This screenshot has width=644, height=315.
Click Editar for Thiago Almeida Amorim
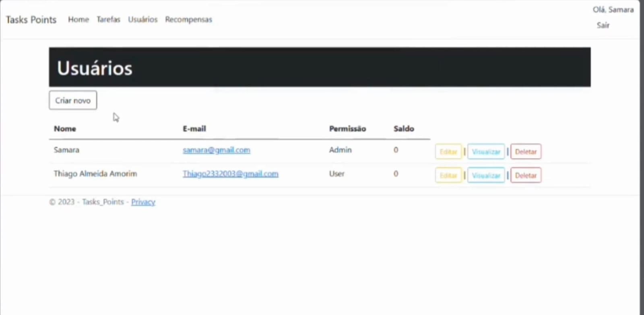point(448,176)
